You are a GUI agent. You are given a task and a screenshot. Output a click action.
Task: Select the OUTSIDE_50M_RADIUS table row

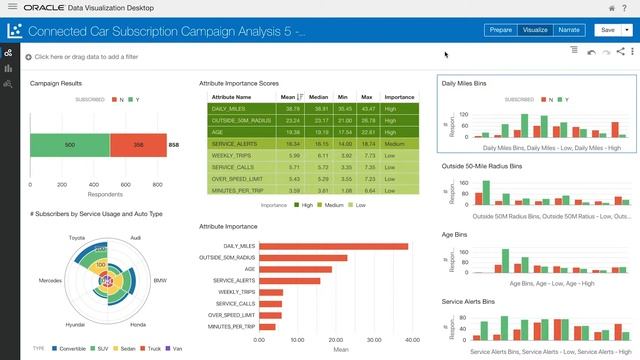click(x=313, y=120)
